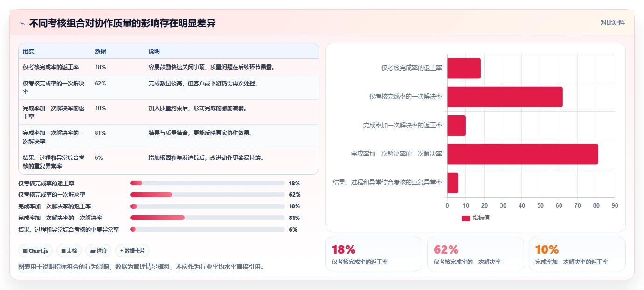This screenshot has width=644, height=290.
Task: Click table cell 仅考核完成率的返工率
Action: [x=51, y=67]
